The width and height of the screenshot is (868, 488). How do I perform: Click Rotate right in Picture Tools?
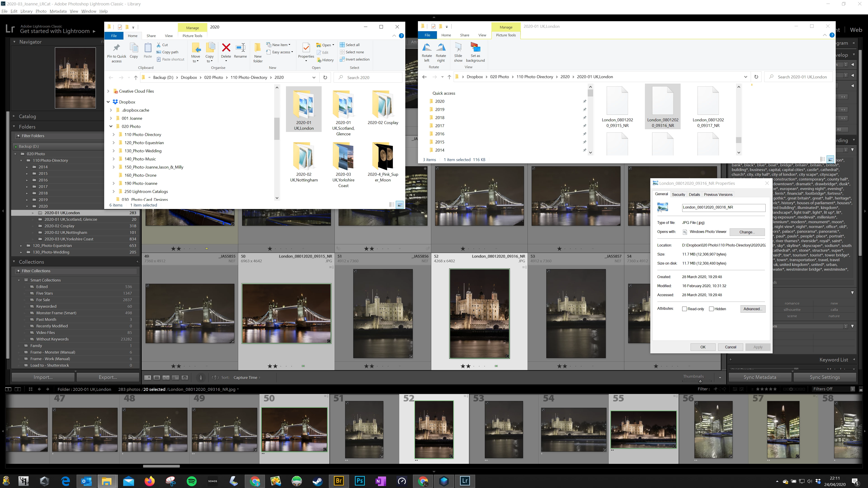(x=441, y=53)
